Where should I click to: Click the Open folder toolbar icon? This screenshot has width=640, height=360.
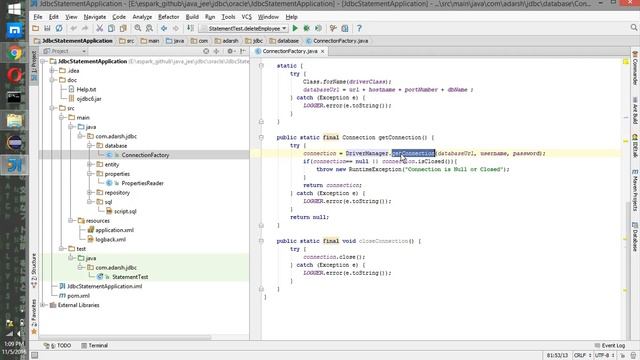(36, 28)
